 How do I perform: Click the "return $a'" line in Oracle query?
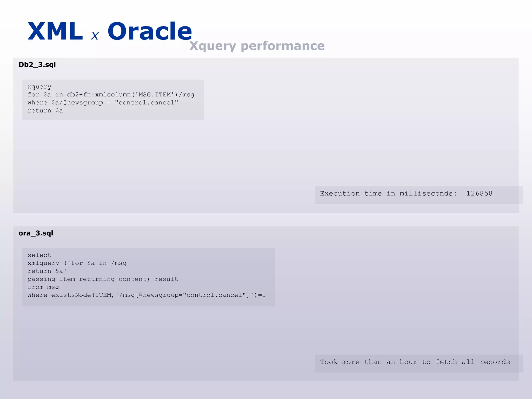[47, 271]
